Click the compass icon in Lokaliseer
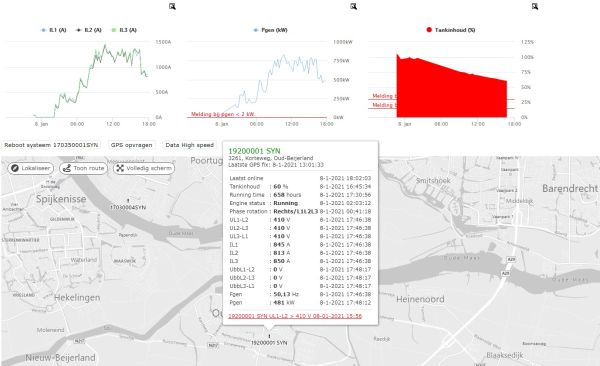Screen dimensions: 600x366 (x=15, y=168)
